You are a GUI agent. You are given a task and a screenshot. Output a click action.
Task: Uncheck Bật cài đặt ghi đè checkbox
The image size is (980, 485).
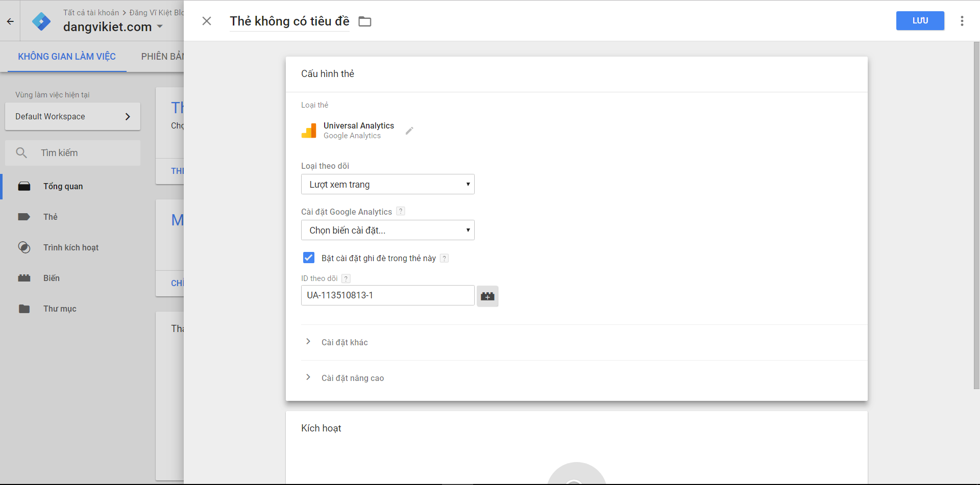(309, 258)
